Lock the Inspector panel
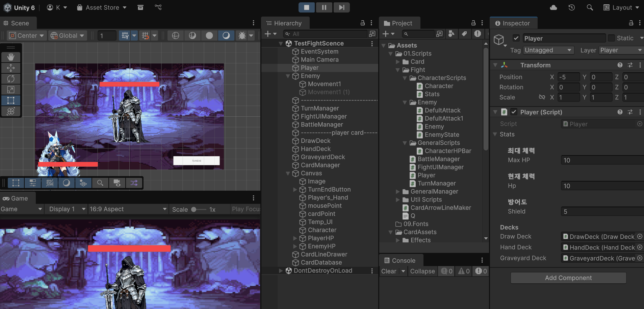644x309 pixels. (631, 23)
